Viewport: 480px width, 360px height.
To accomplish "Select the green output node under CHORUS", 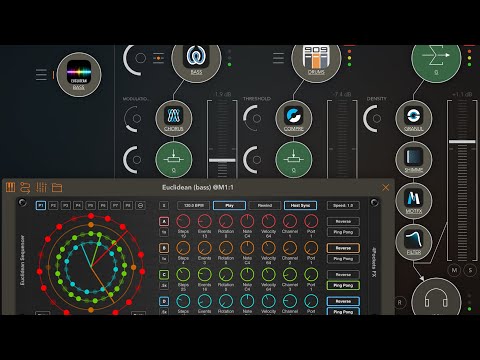I will coord(174,160).
